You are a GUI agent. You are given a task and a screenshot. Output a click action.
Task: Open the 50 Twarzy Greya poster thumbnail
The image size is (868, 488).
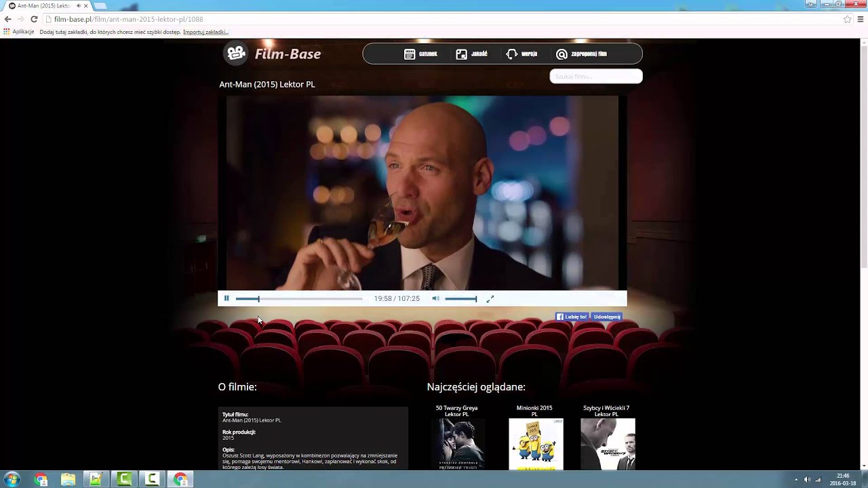pyautogui.click(x=457, y=444)
